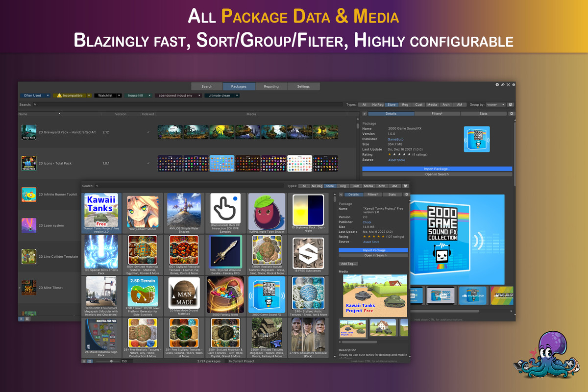
Task: Click the front window search input field
Action: (x=190, y=186)
